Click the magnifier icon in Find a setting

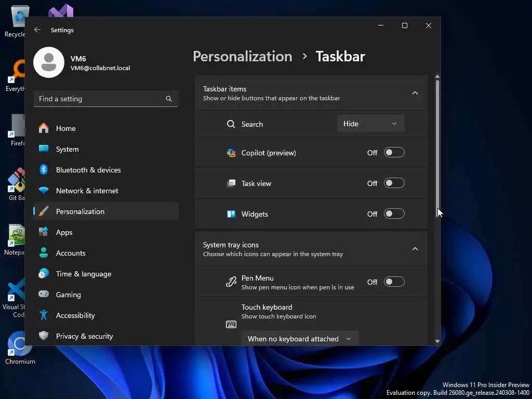click(x=169, y=99)
